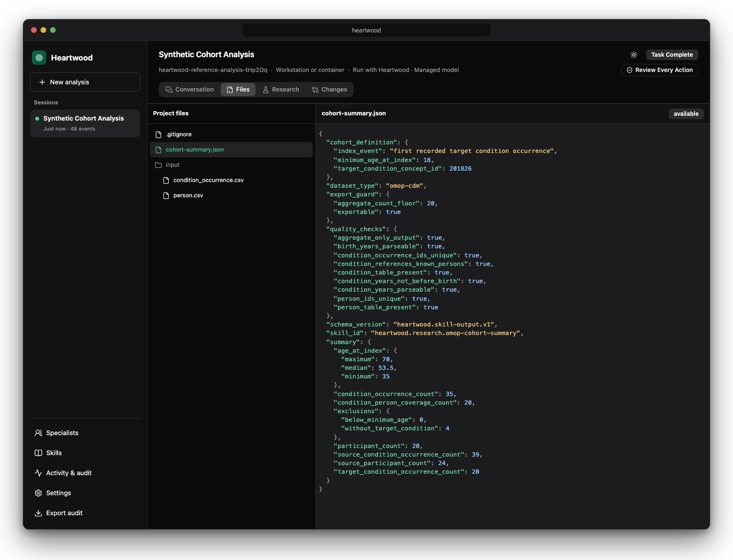The width and height of the screenshot is (733, 560).
Task: Click the available status badge
Action: [686, 114]
